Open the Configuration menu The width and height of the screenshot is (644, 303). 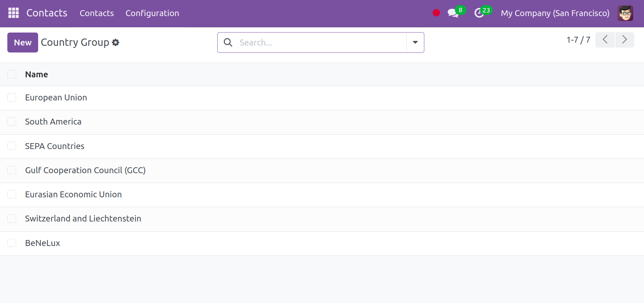pos(152,13)
